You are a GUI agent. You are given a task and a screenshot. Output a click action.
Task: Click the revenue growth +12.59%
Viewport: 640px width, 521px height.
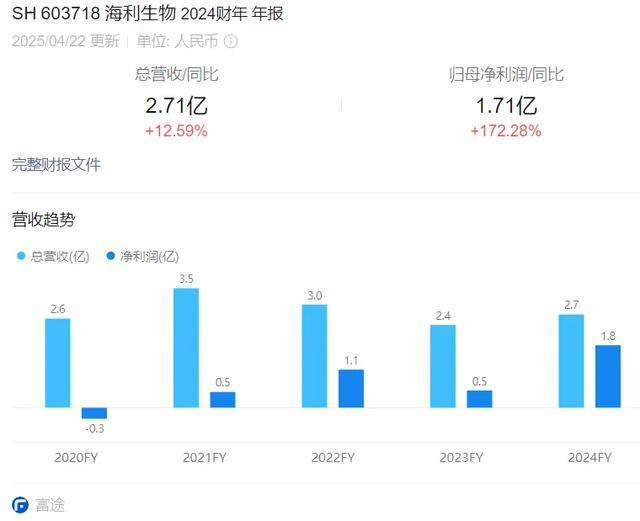click(x=176, y=131)
